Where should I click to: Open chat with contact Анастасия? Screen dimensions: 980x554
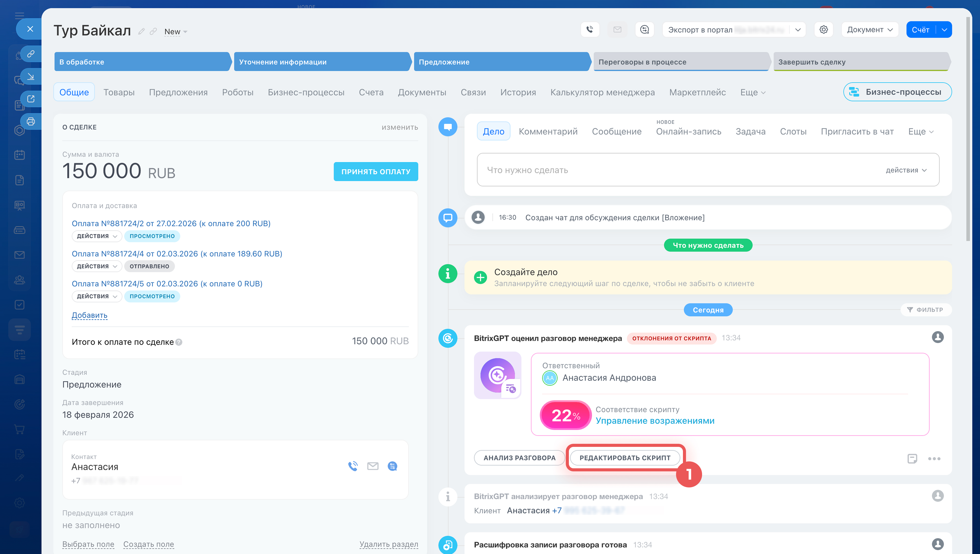(x=392, y=466)
